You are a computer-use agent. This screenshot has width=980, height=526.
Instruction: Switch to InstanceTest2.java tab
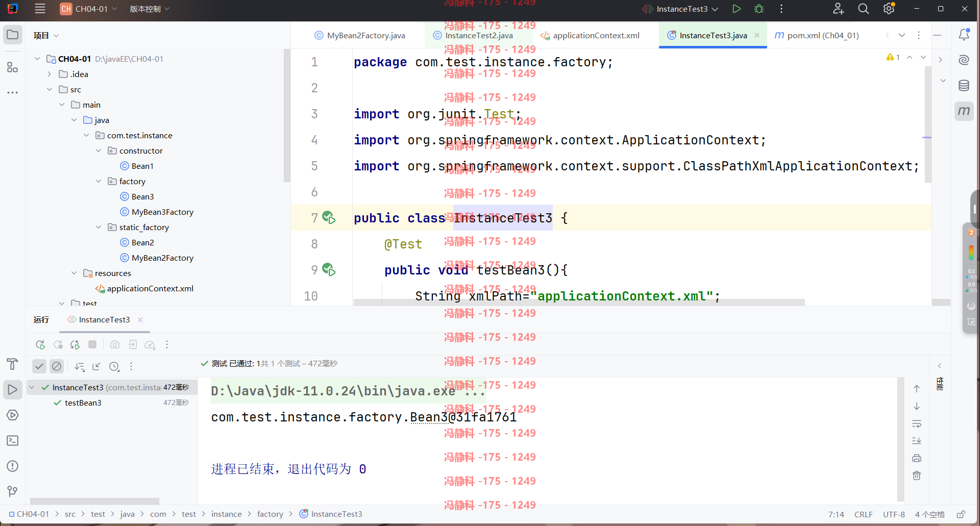pos(473,35)
